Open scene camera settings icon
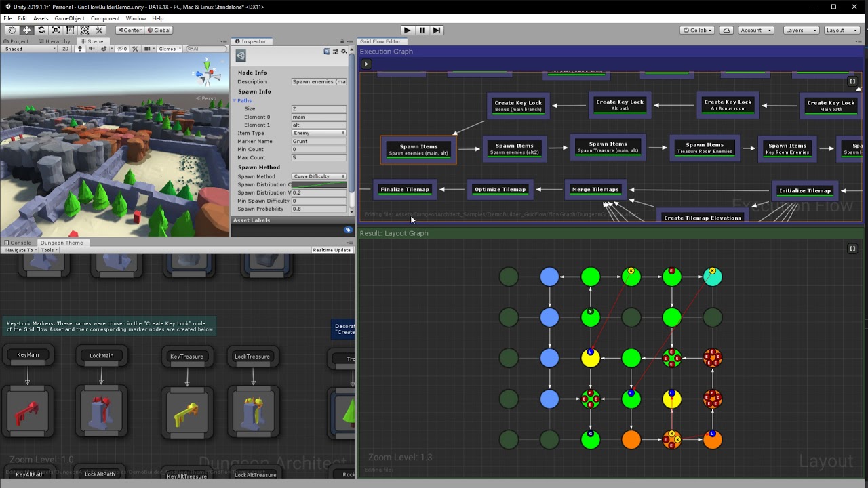Viewport: 868px width, 488px height. 147,49
